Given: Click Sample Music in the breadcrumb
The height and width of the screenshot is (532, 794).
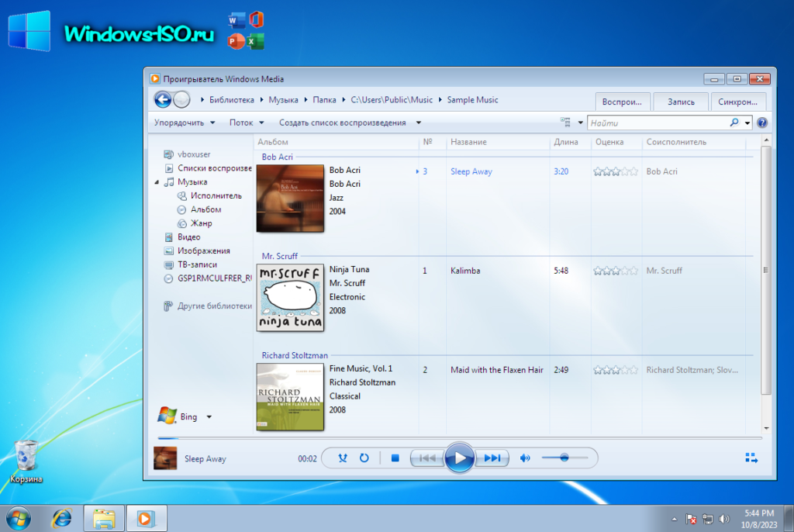Looking at the screenshot, I should point(472,100).
